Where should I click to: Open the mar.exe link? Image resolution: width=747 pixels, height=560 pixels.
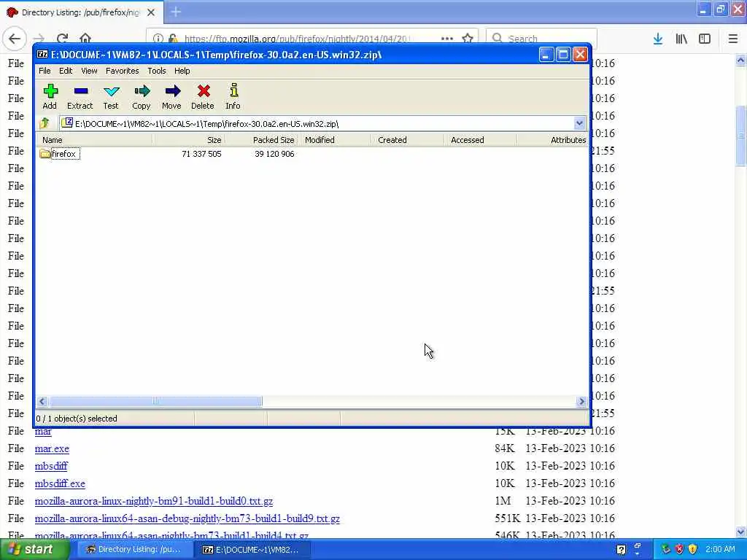[52, 448]
